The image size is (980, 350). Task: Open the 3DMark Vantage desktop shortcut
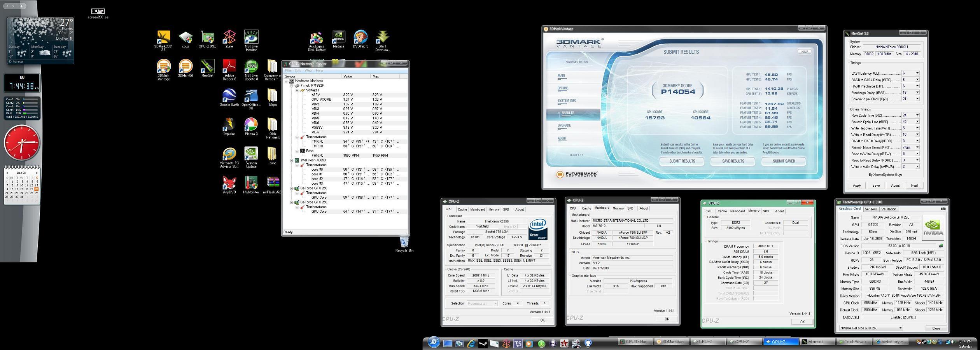pyautogui.click(x=163, y=70)
